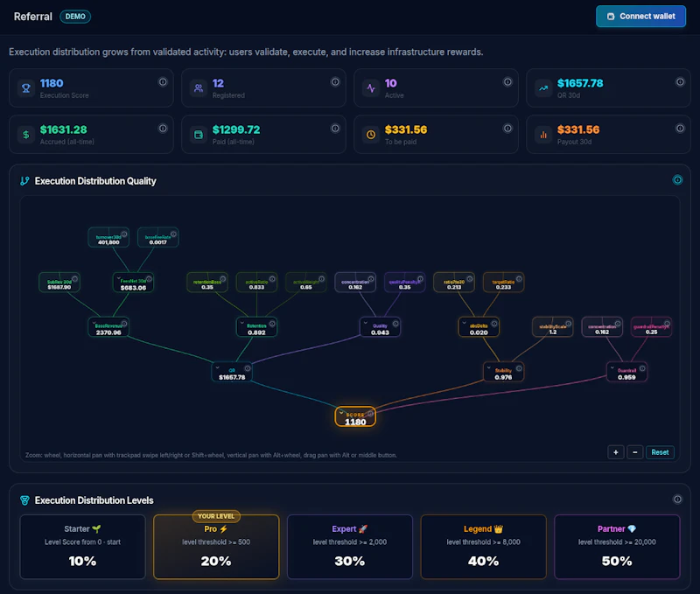Click the trophy icon beside Execution Score
The width and height of the screenshot is (700, 594).
(x=26, y=87)
